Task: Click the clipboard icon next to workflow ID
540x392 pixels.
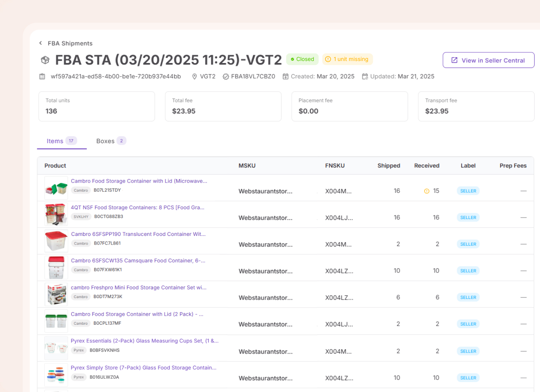Action: point(42,77)
